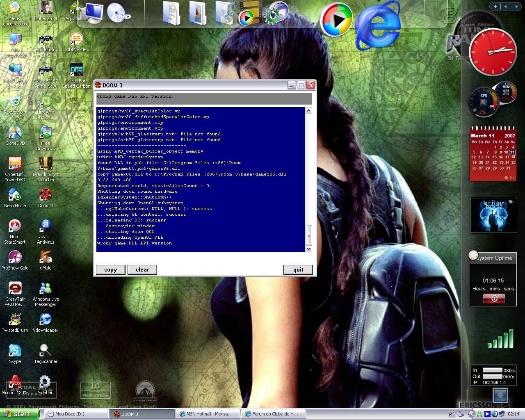Click the Messenger tray icon in the system tray
The width and height of the screenshot is (525, 420).
point(479,414)
